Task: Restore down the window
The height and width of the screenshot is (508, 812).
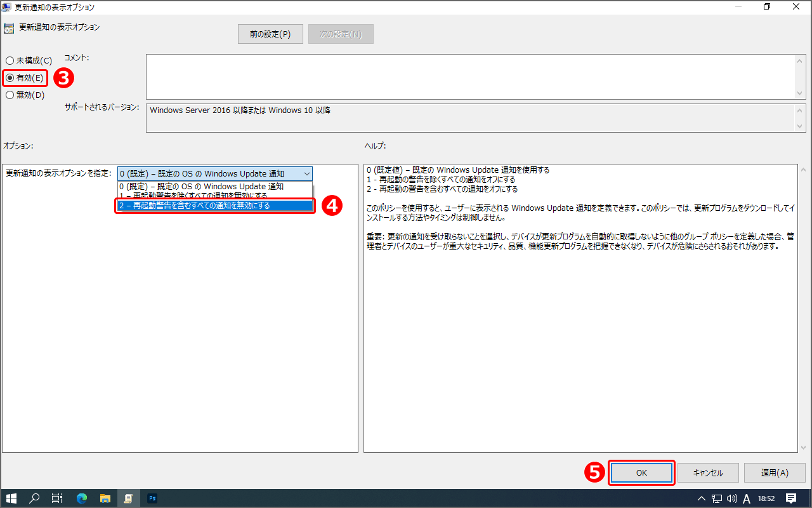Action: click(x=767, y=7)
